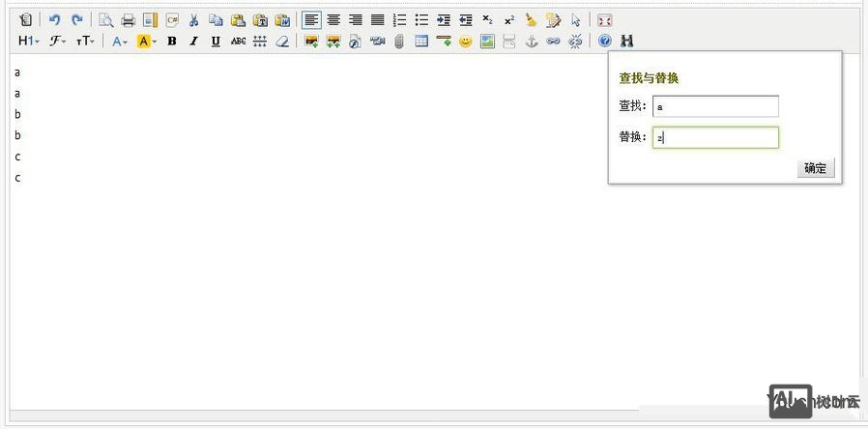Open the page preview
The image size is (868, 429).
(105, 20)
